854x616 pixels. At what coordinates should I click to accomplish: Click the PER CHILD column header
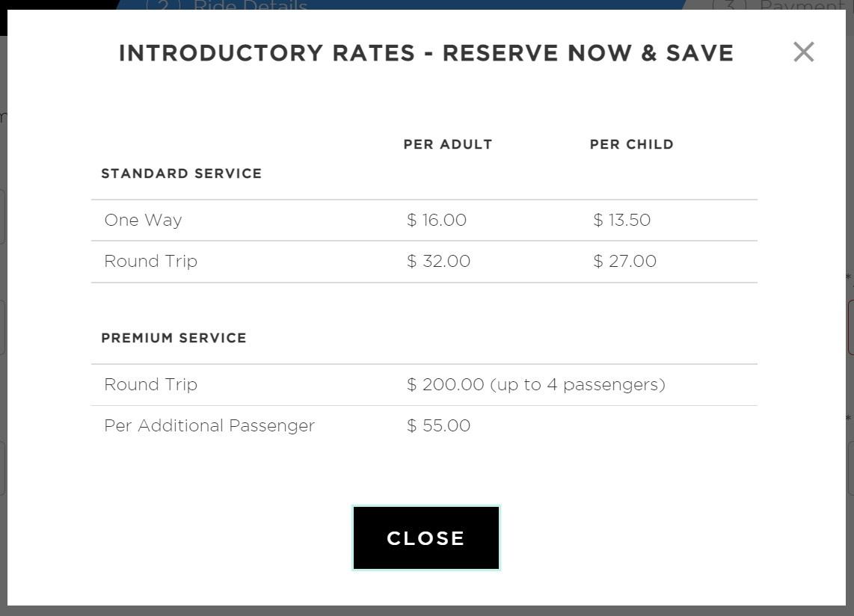[x=632, y=144]
